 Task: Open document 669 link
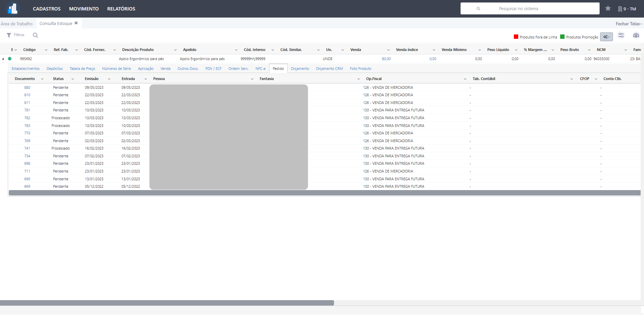[27, 187]
